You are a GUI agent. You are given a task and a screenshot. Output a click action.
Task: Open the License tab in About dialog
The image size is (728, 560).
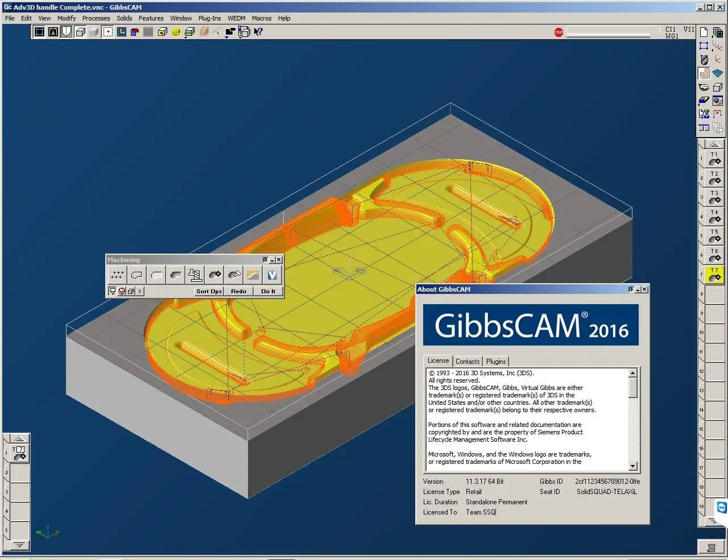(x=438, y=360)
